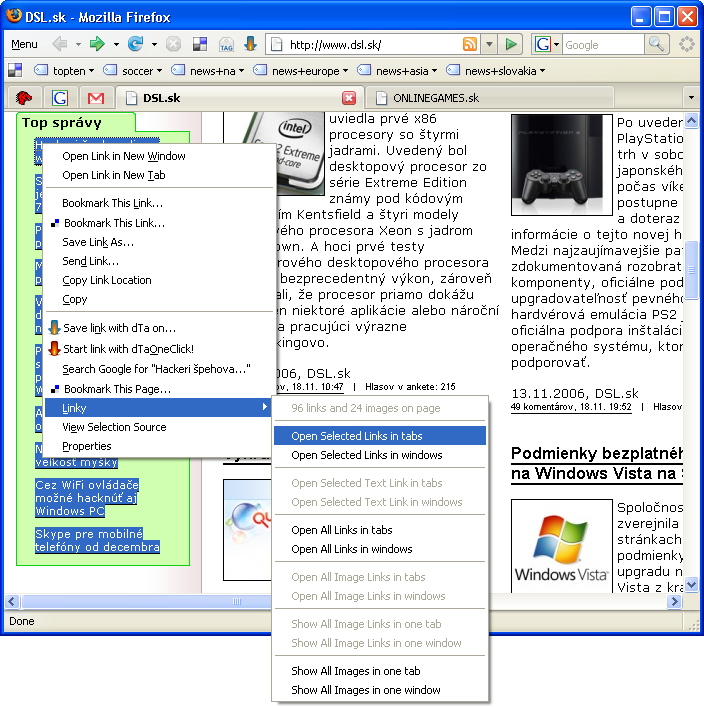
Task: Select Show All Images in one window
Action: [380, 690]
